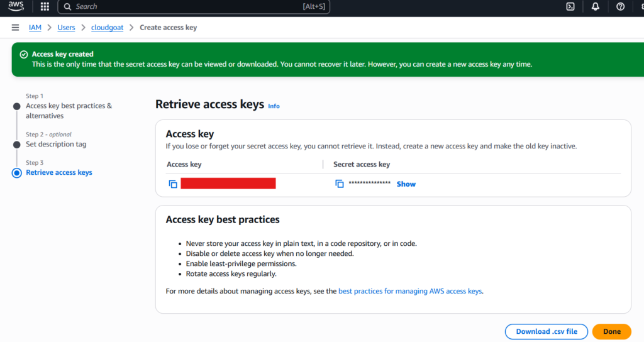
Task: Open Info link beside Retrieve access keys
Action: (x=274, y=106)
